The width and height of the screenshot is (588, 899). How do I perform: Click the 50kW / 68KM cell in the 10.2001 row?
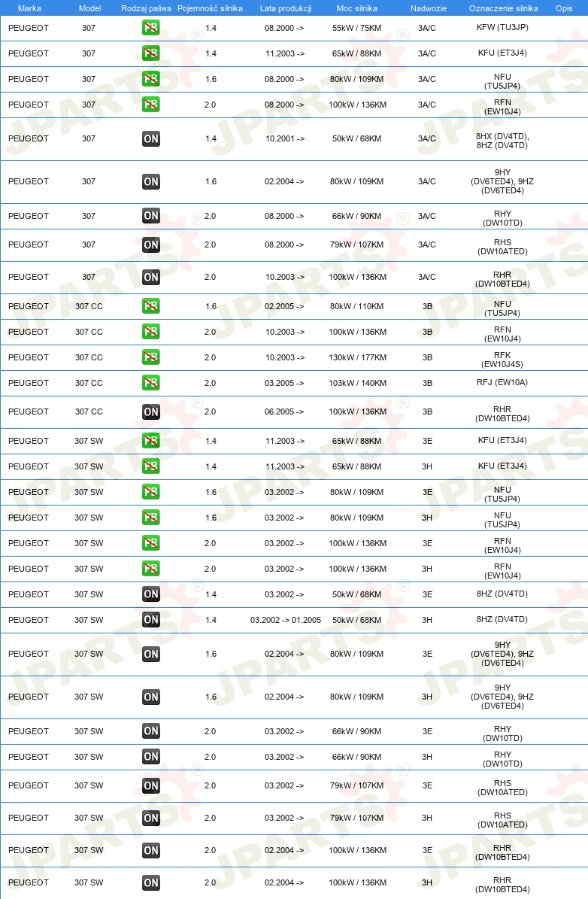coord(356,138)
